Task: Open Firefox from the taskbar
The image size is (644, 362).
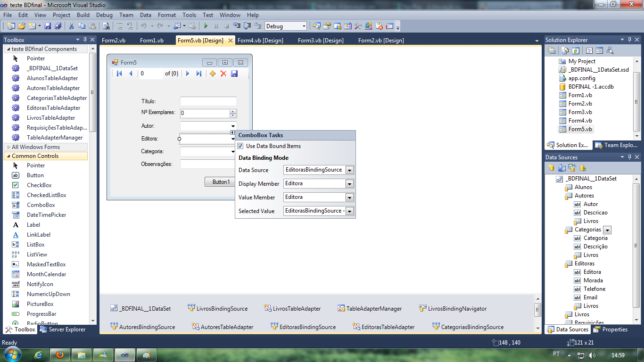Action: click(60, 354)
